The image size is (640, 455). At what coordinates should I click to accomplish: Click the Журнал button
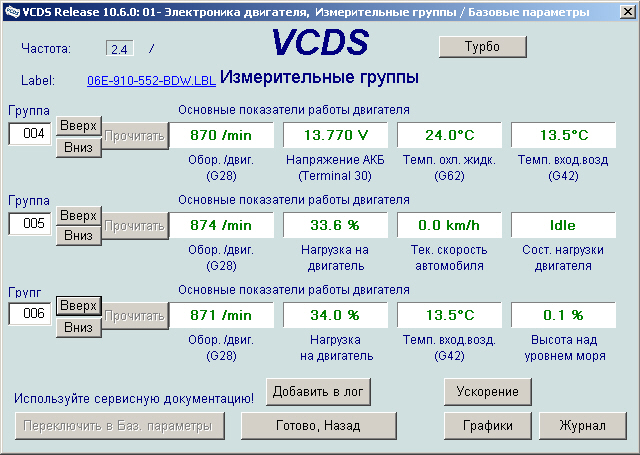582,426
